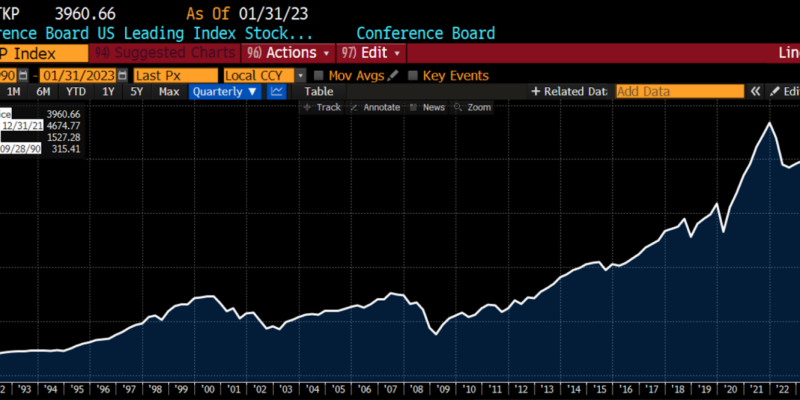Click the Add Data input field
The image size is (800, 400).
[679, 91]
